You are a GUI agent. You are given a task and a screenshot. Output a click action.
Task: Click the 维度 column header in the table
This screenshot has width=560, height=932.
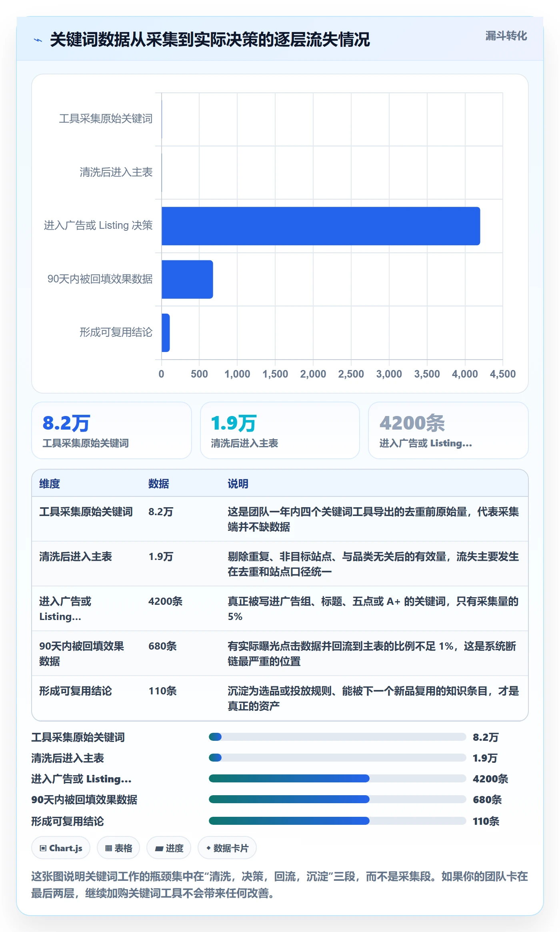coord(50,484)
